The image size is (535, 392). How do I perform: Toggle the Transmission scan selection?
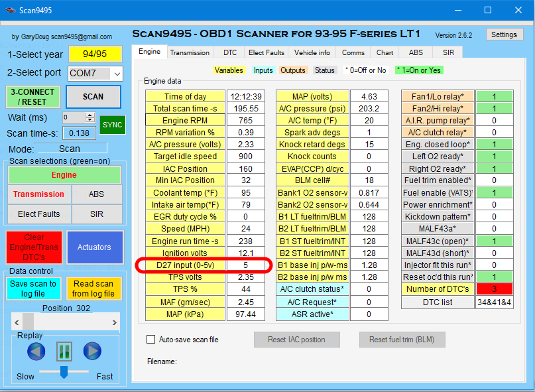click(x=37, y=194)
